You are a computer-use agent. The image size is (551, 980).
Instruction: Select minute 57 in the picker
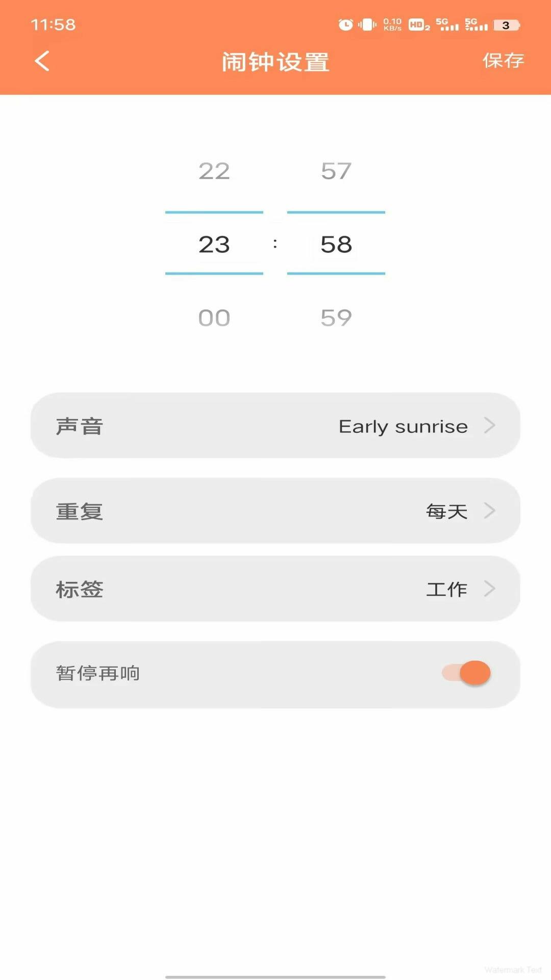click(x=336, y=171)
